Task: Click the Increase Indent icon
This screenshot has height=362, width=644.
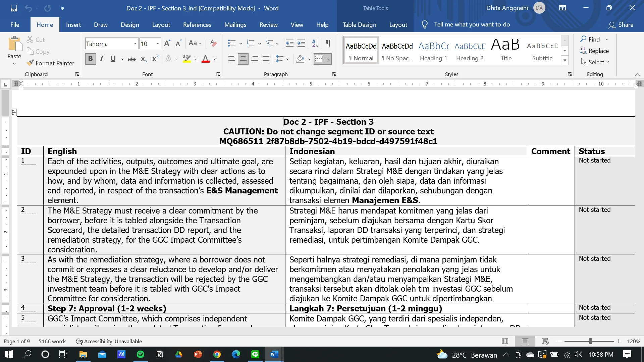Action: [x=301, y=43]
